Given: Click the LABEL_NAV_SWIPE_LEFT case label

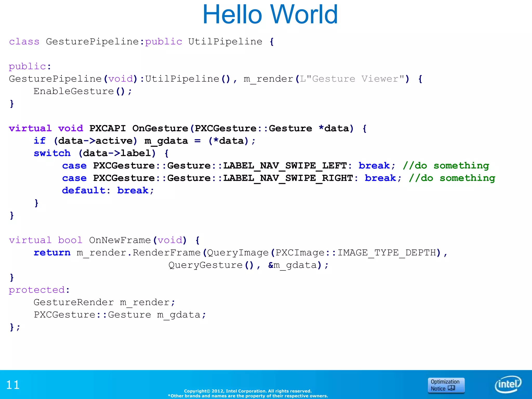Looking at the screenshot, I should (285, 166).
